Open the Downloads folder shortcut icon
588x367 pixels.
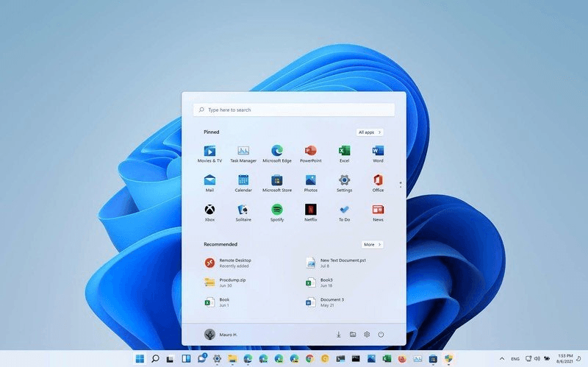(339, 334)
